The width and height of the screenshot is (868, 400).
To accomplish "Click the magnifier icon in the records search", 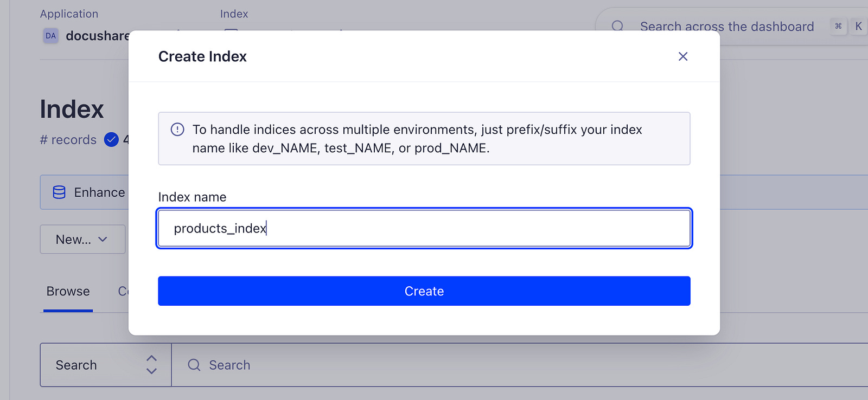I will tap(194, 365).
